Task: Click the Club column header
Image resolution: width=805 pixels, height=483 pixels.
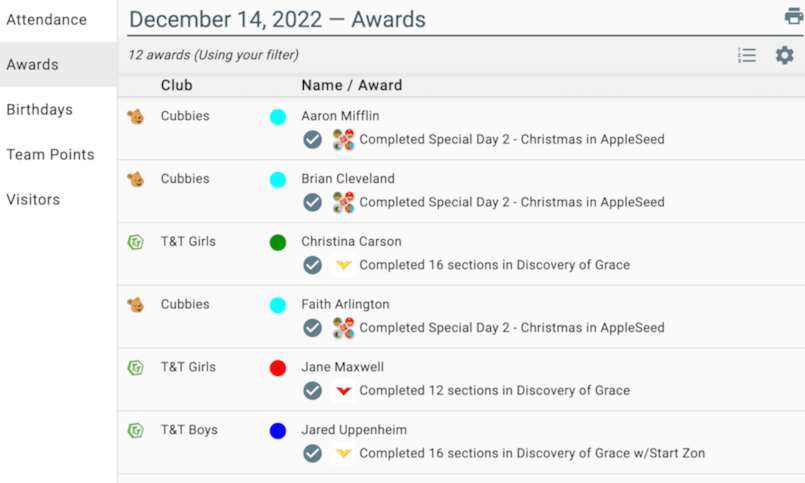Action: coord(176,86)
